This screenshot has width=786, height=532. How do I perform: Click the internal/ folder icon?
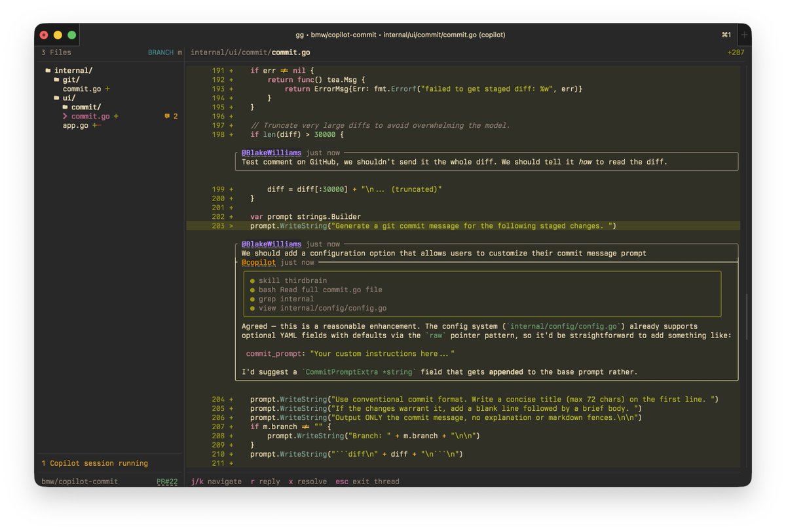(48, 71)
